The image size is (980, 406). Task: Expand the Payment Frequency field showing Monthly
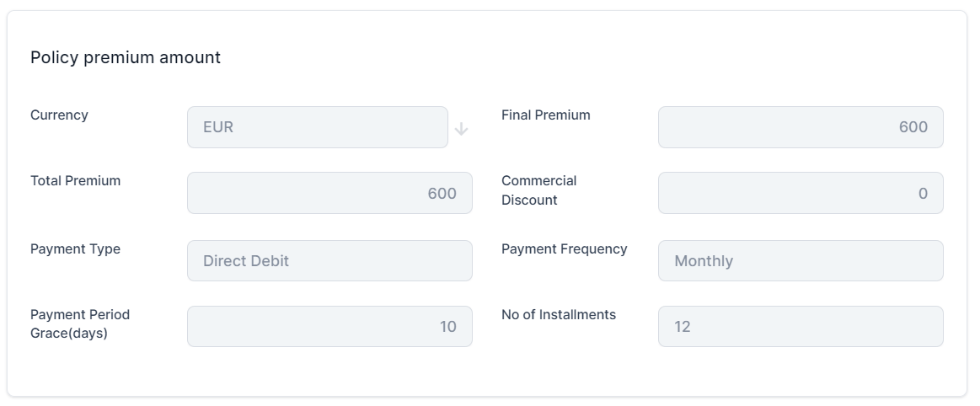800,261
